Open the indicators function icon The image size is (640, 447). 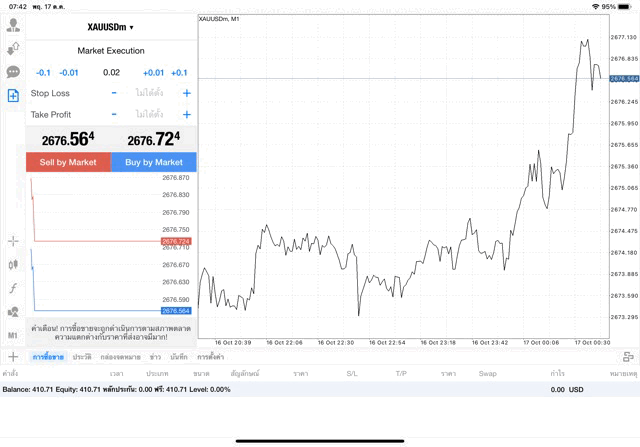pyautogui.click(x=13, y=288)
